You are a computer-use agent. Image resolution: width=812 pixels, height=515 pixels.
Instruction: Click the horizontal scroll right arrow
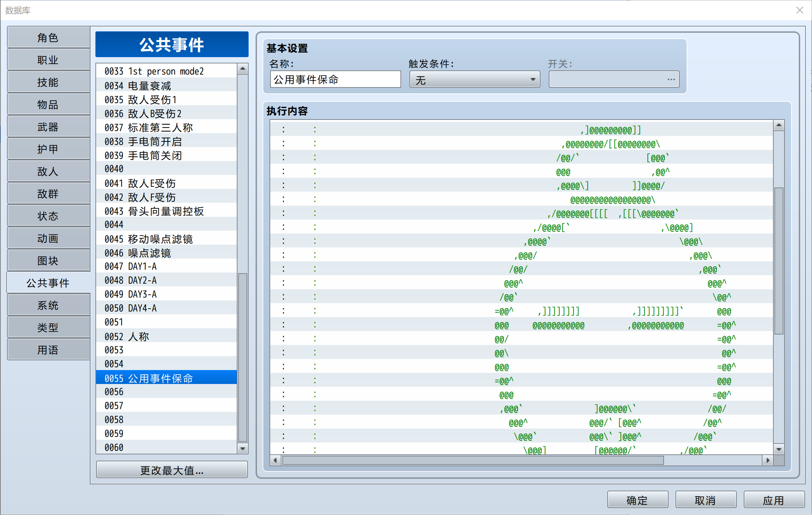(x=768, y=460)
